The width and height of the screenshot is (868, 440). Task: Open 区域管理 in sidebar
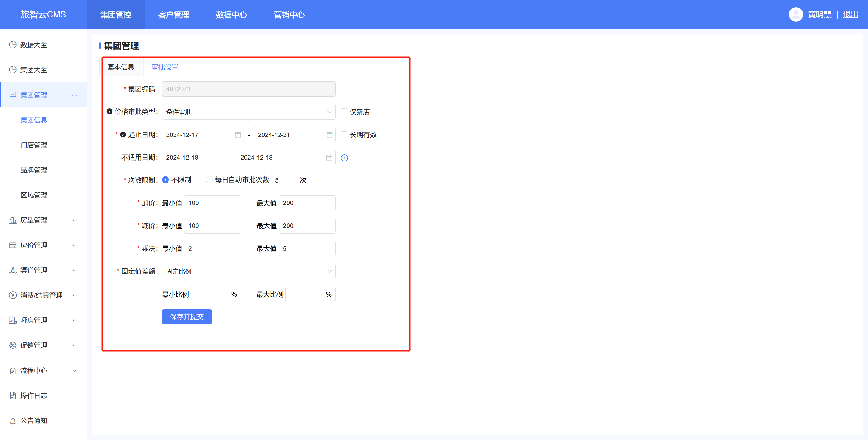point(34,195)
